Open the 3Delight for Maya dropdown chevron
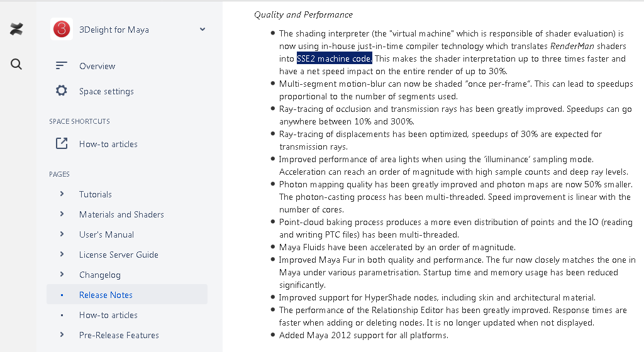 pos(203,29)
